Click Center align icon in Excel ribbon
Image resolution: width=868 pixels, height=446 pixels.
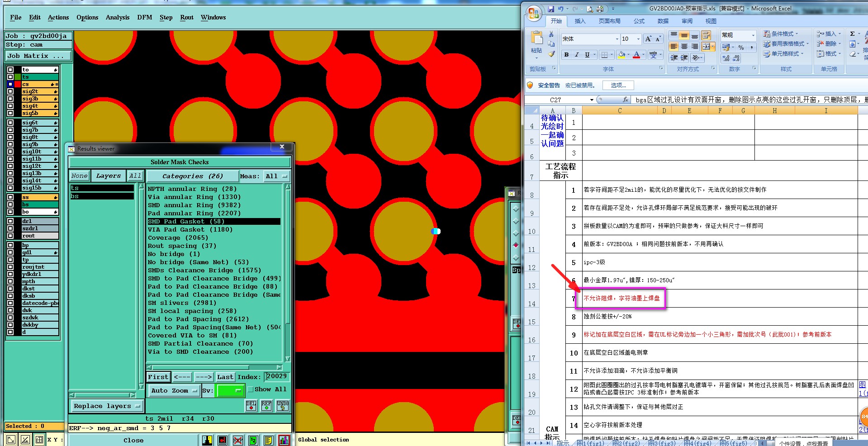(684, 47)
